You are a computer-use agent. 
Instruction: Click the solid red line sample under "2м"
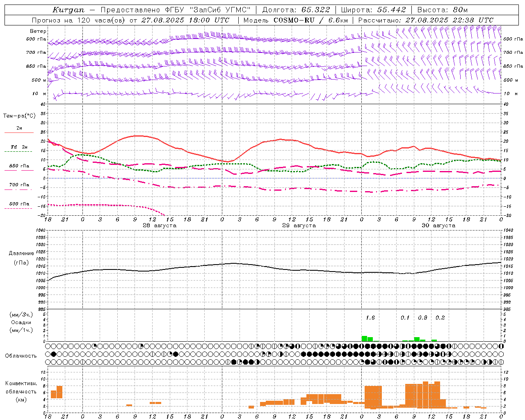(19, 133)
